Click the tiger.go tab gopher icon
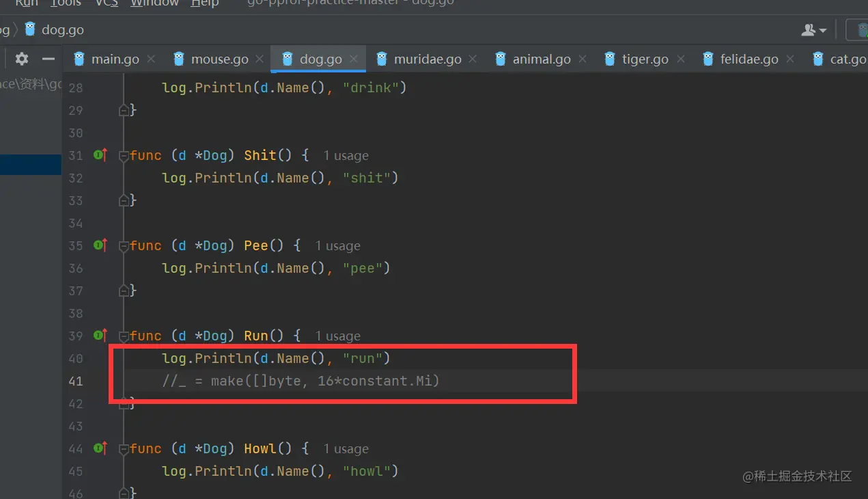The width and height of the screenshot is (868, 499). tap(610, 59)
